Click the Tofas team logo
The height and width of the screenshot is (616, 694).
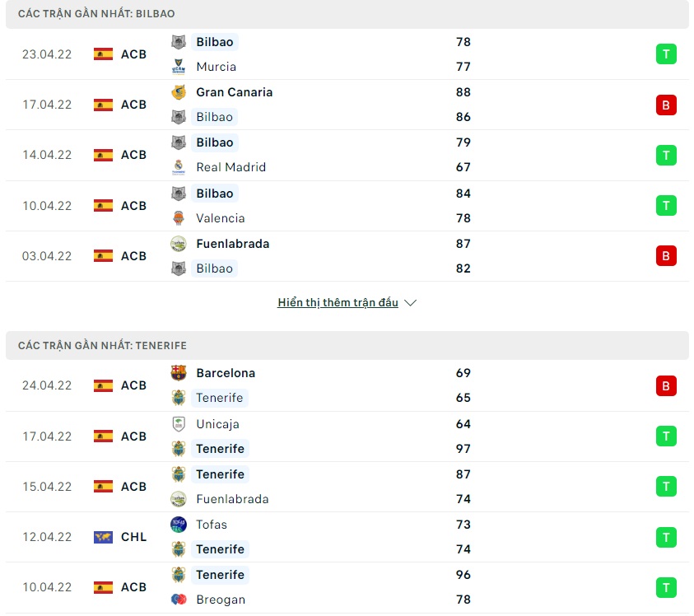[178, 525]
